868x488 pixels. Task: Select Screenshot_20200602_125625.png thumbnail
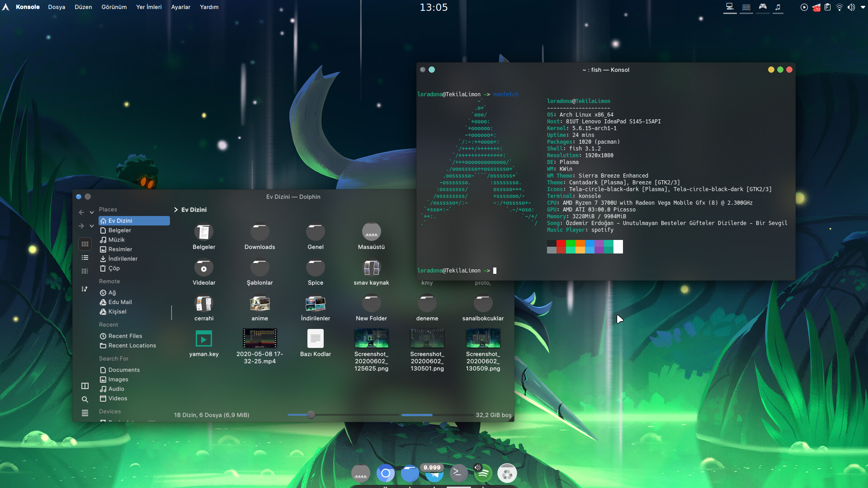[371, 338]
